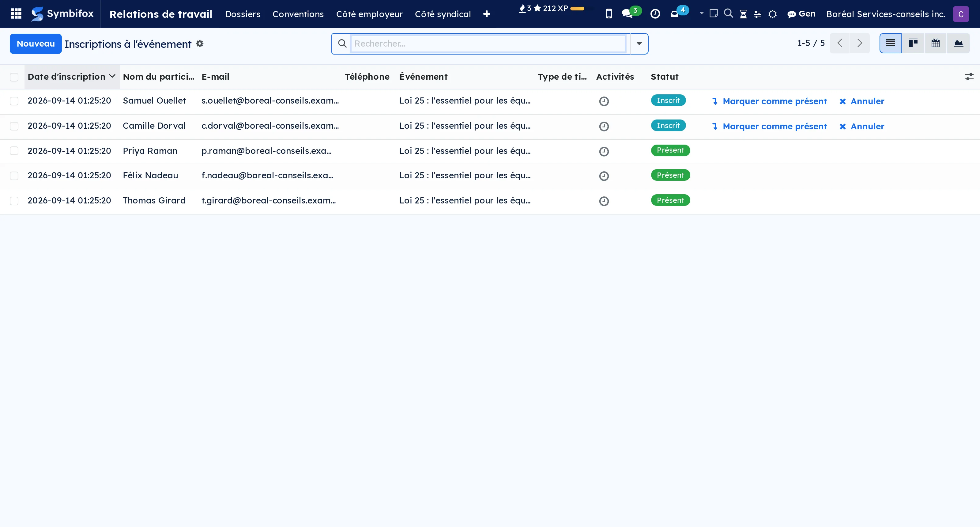980x527 pixels.
Task: Open the Côté syndical menu
Action: tap(443, 14)
